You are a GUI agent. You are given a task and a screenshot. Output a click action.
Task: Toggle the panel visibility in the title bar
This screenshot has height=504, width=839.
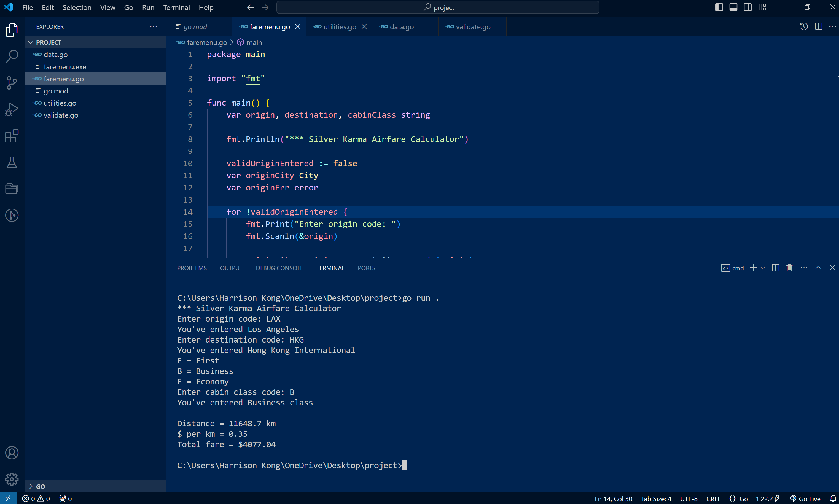tap(733, 7)
